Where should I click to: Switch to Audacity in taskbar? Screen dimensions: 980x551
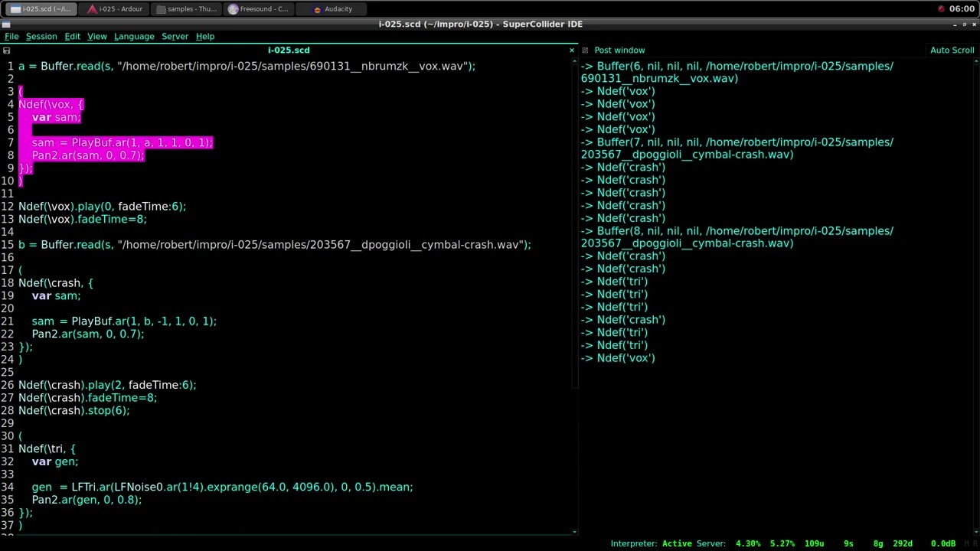332,9
